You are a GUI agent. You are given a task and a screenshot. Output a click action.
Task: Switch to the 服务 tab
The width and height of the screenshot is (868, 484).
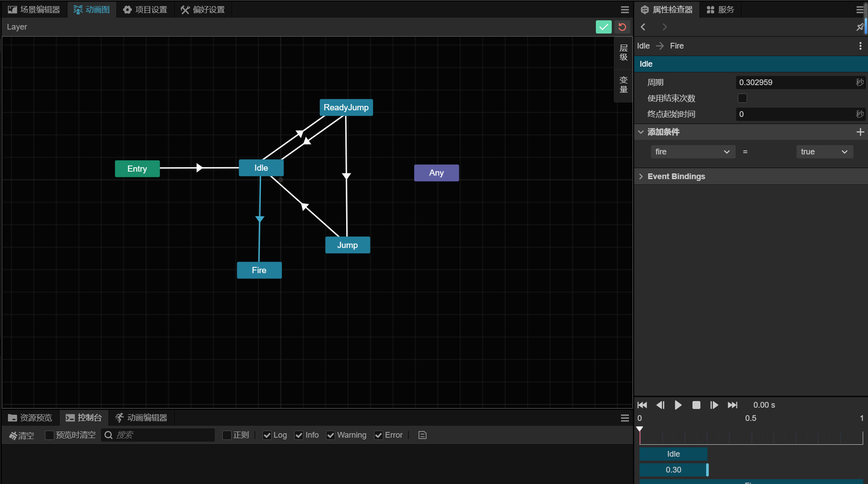pyautogui.click(x=720, y=10)
